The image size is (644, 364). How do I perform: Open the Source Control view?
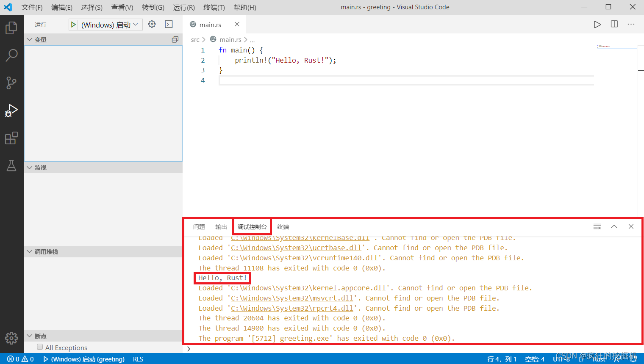[x=11, y=83]
